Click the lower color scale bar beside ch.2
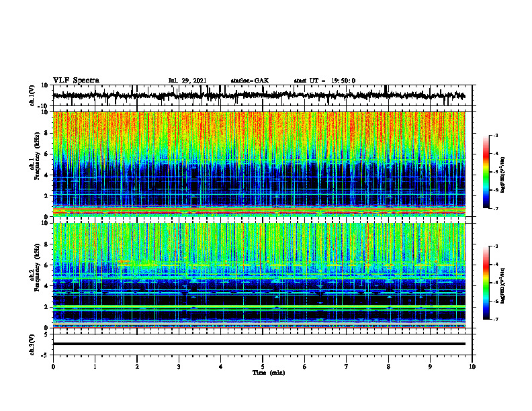The width and height of the screenshot is (532, 411). click(486, 283)
